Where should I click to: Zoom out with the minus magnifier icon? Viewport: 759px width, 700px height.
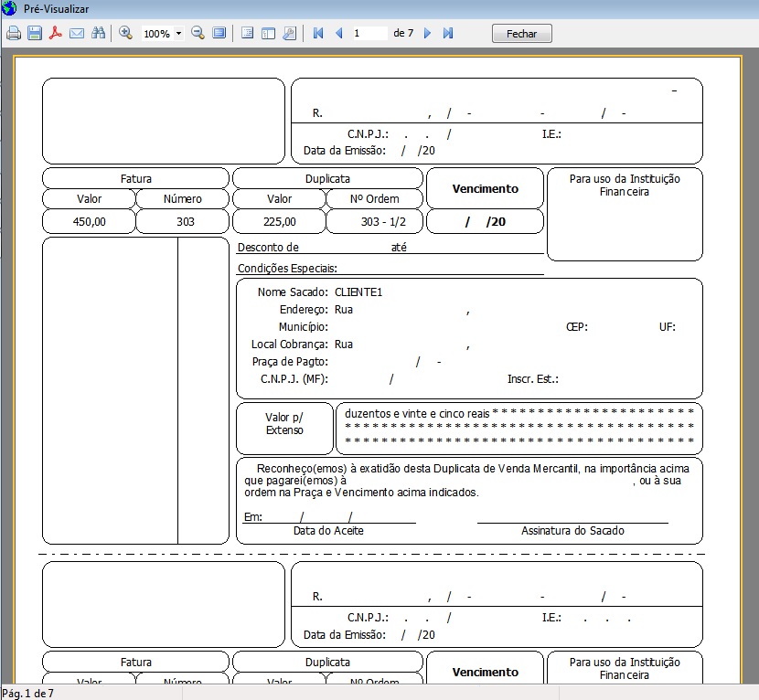[x=198, y=33]
